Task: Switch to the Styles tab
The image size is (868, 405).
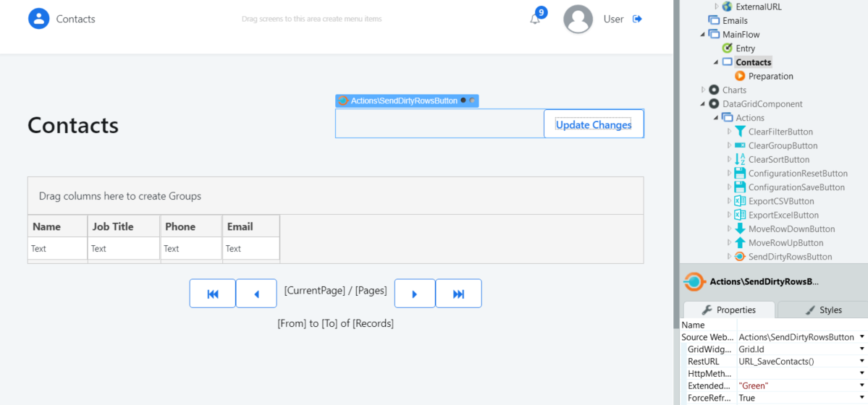Action: point(823,310)
